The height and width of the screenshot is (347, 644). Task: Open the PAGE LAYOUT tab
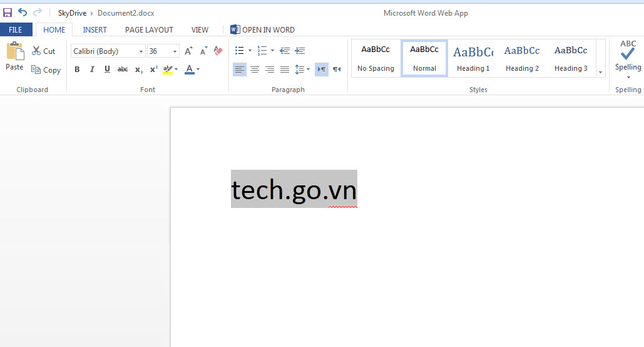[x=149, y=29]
